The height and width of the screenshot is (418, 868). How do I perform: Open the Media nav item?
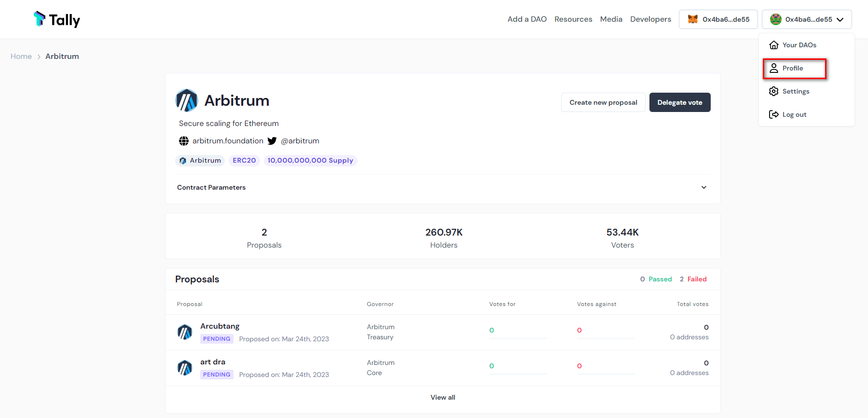[x=611, y=19]
